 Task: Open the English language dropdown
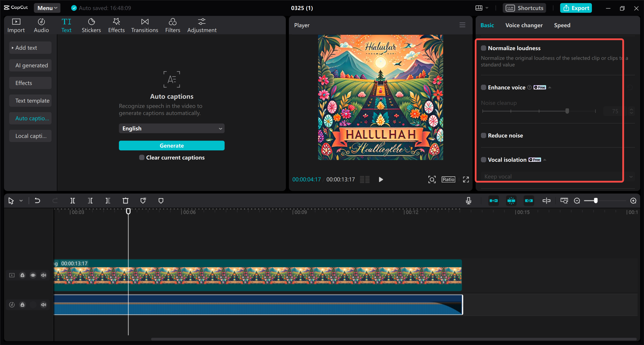(172, 129)
